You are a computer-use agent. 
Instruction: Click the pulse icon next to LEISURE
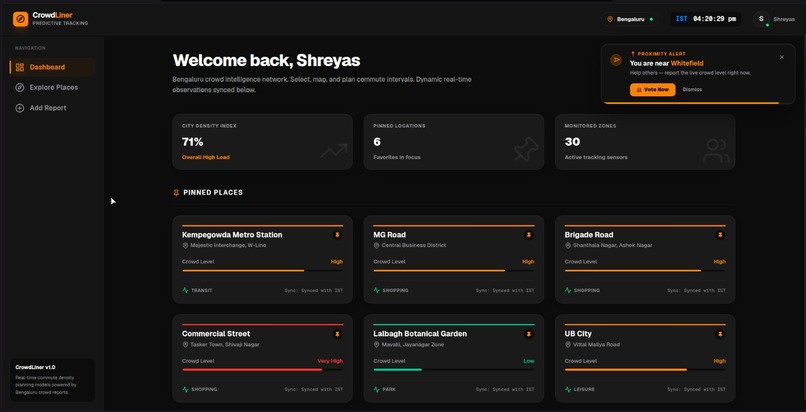click(x=568, y=390)
